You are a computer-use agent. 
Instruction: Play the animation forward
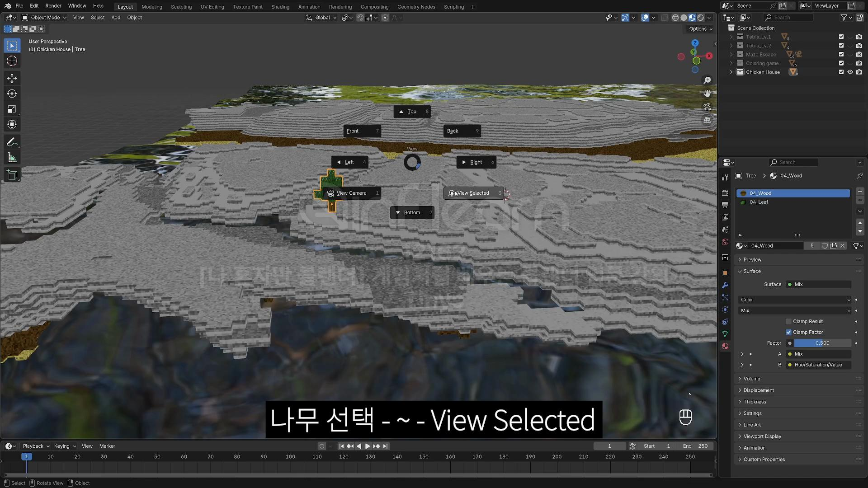pos(368,446)
